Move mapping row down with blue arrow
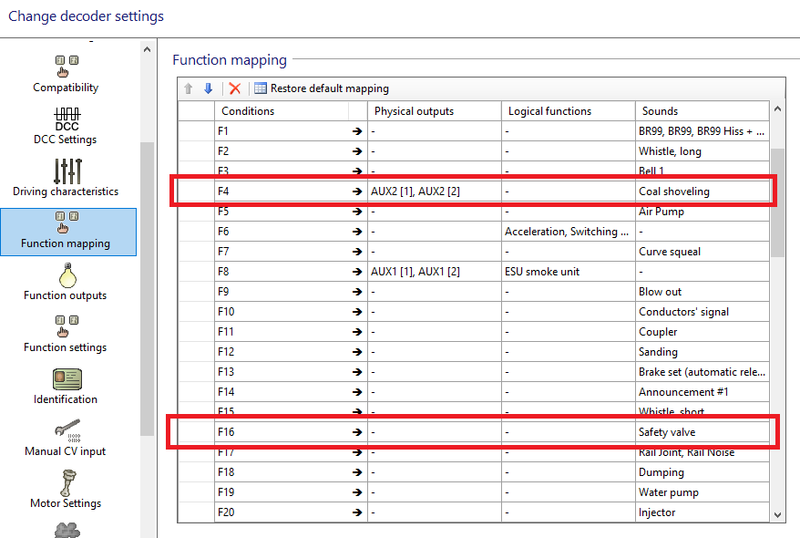 (208, 88)
